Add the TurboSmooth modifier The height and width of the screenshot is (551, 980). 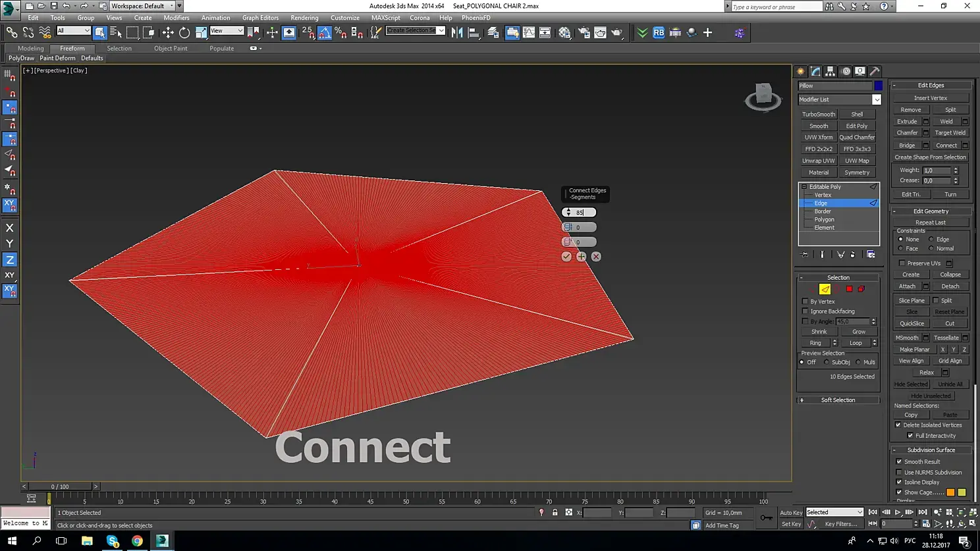click(x=819, y=115)
